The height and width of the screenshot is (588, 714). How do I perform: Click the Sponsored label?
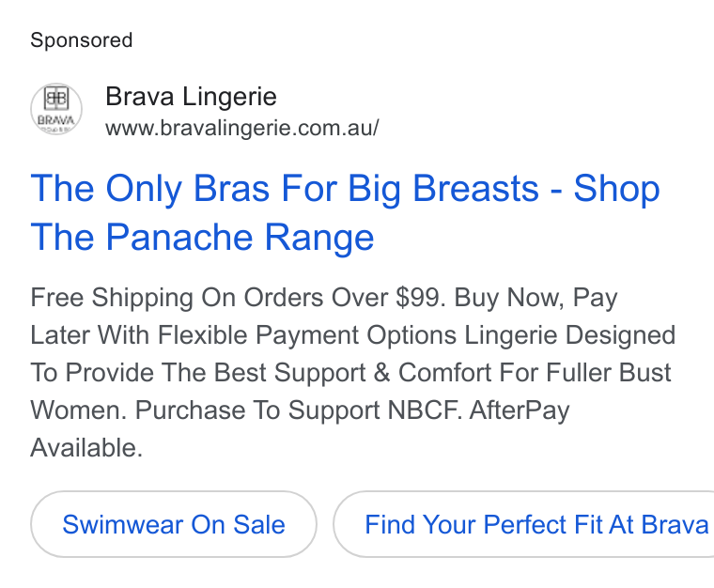coord(82,40)
